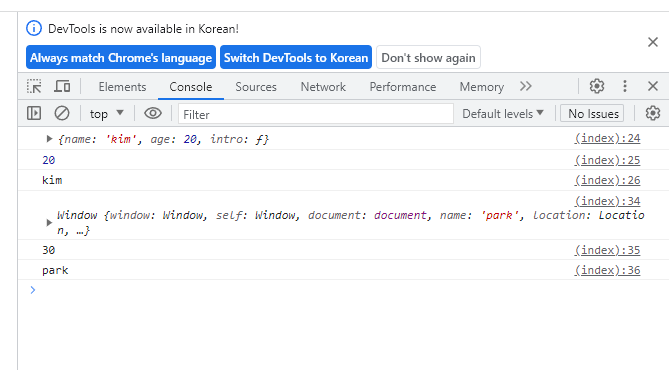Open source link (index):26
This screenshot has height=370, width=669.
pos(607,180)
